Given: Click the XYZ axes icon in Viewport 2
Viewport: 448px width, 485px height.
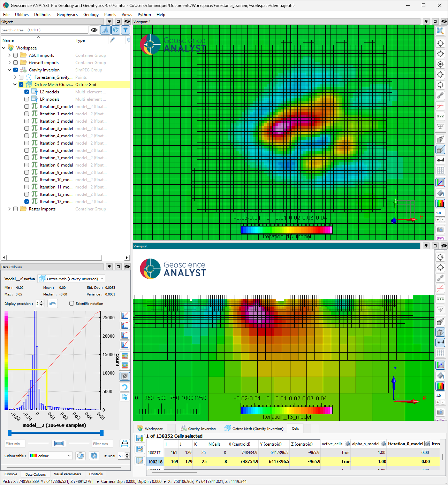Looking at the screenshot, I should tap(440, 116).
